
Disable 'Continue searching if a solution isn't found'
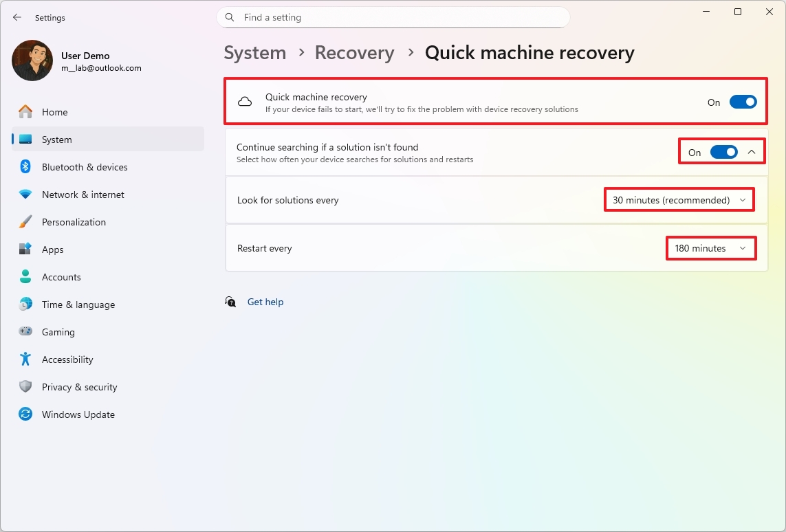click(x=723, y=152)
